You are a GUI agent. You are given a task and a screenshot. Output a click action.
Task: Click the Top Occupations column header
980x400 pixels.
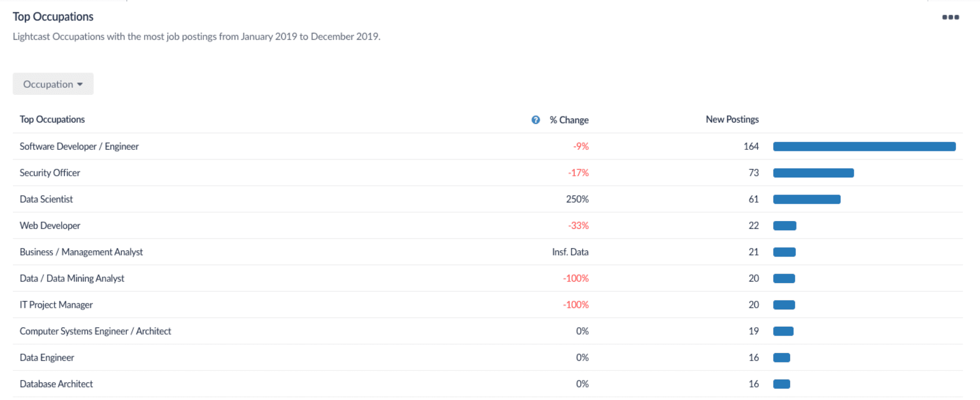tap(52, 120)
